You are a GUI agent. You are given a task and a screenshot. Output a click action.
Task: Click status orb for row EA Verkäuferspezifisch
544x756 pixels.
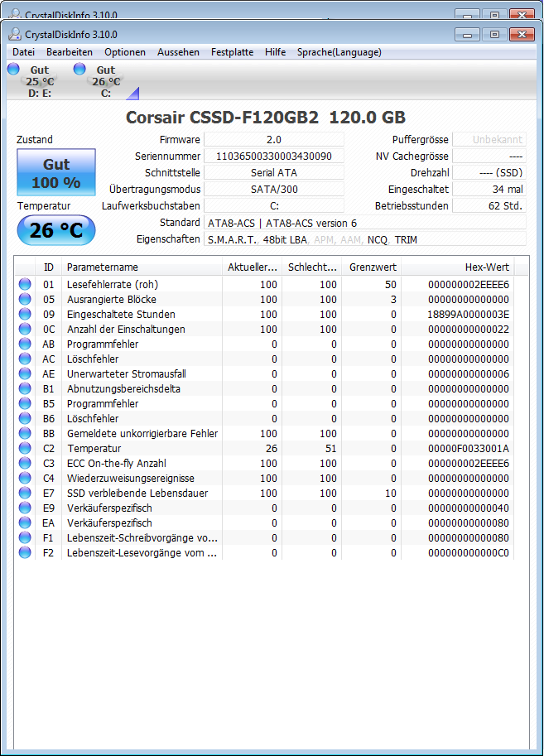point(25,523)
